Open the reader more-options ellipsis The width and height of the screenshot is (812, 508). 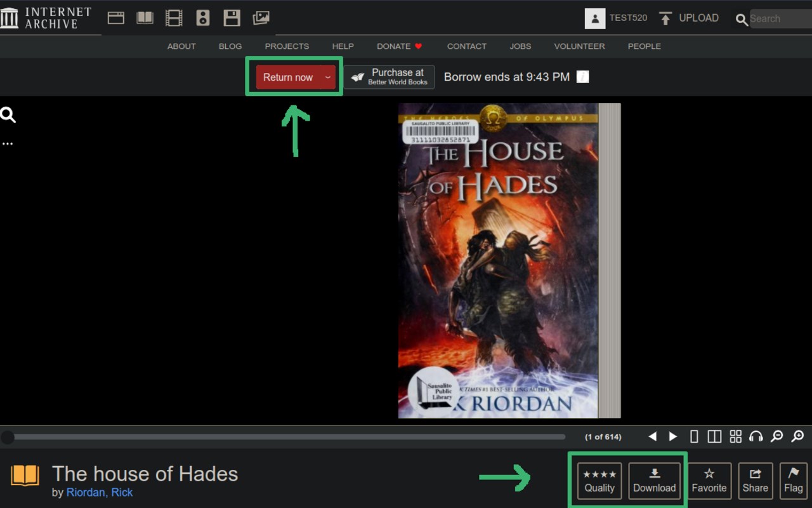8,144
